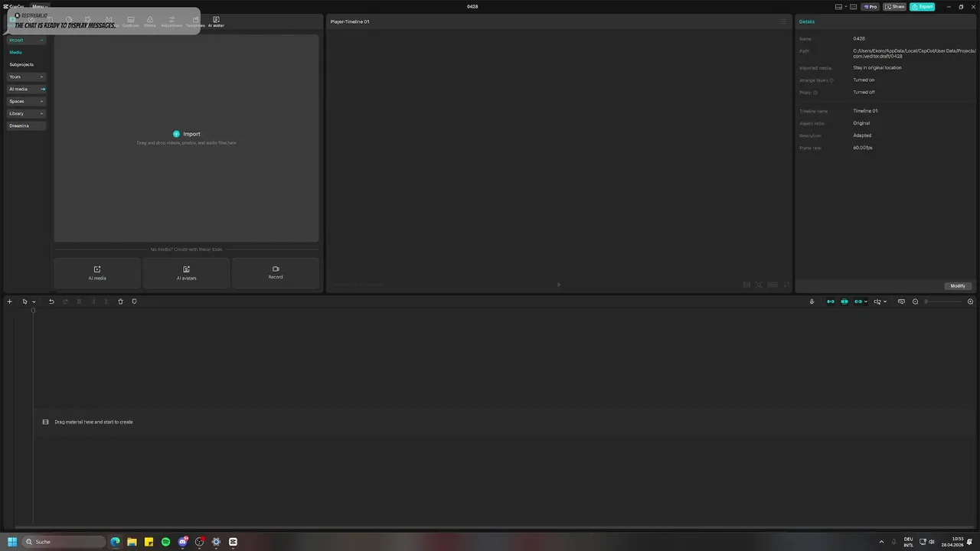This screenshot has width=980, height=551.
Task: Open the CapCut Menu dropdown
Action: pos(39,6)
